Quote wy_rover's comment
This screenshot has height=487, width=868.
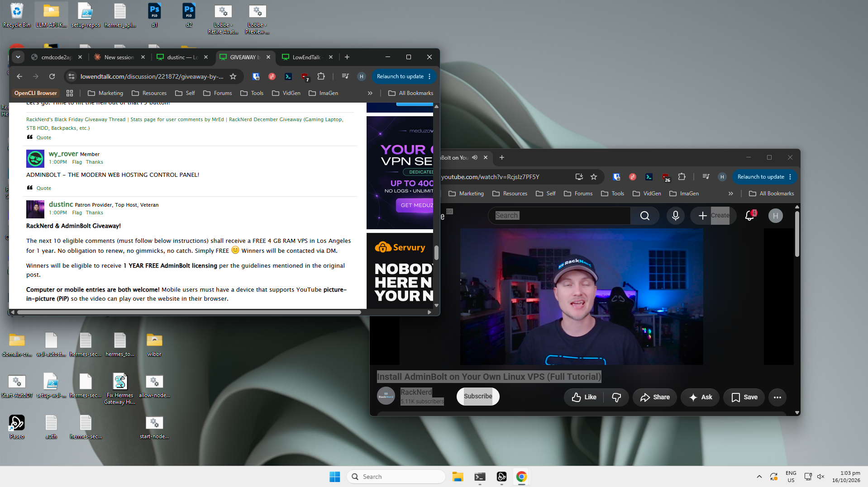43,188
